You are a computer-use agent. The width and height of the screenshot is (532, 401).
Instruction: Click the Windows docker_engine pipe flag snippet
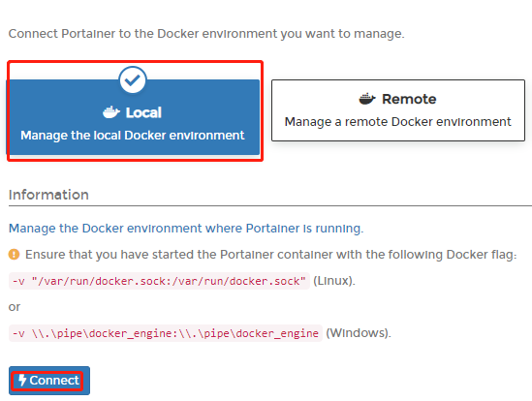coord(166,333)
